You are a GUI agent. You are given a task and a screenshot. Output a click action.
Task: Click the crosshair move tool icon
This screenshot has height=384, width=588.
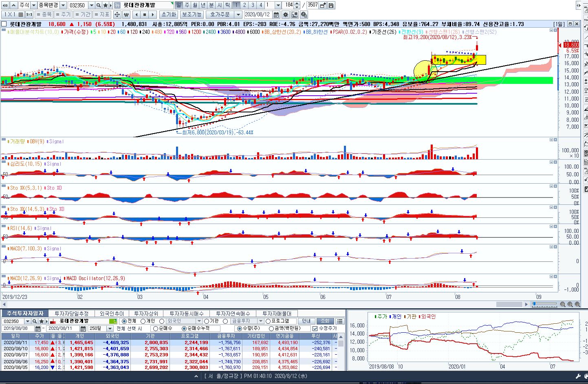pos(117,15)
